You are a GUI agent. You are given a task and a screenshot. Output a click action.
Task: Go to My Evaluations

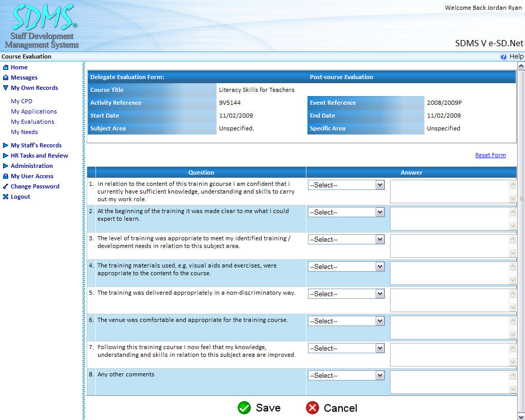(x=32, y=122)
